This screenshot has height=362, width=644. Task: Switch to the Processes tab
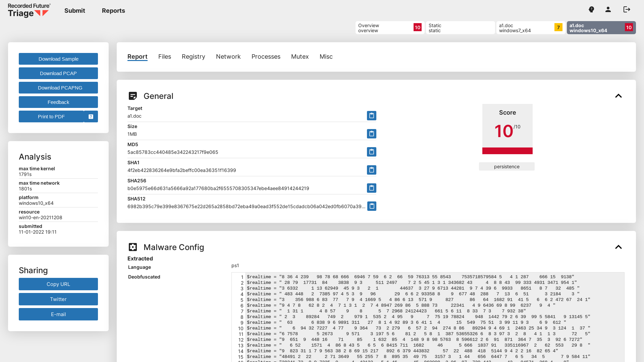click(266, 57)
